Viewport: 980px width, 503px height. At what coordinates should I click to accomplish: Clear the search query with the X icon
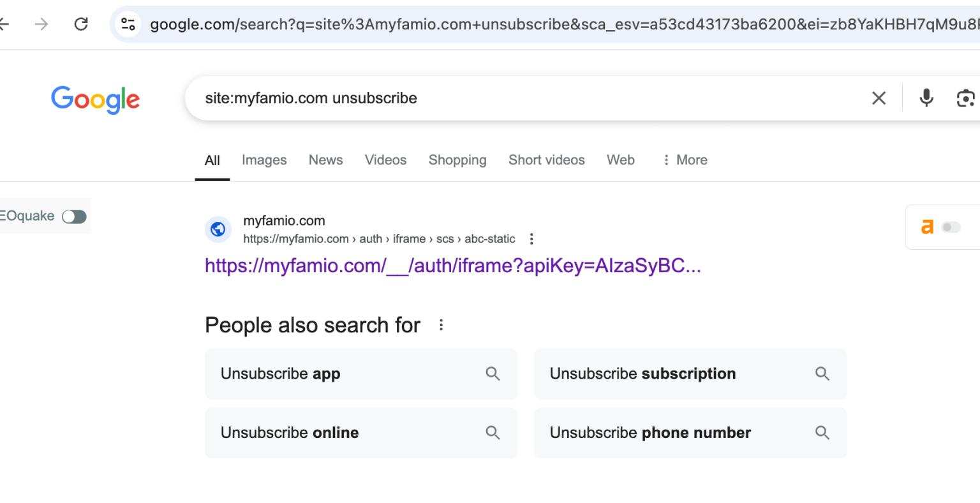[879, 98]
